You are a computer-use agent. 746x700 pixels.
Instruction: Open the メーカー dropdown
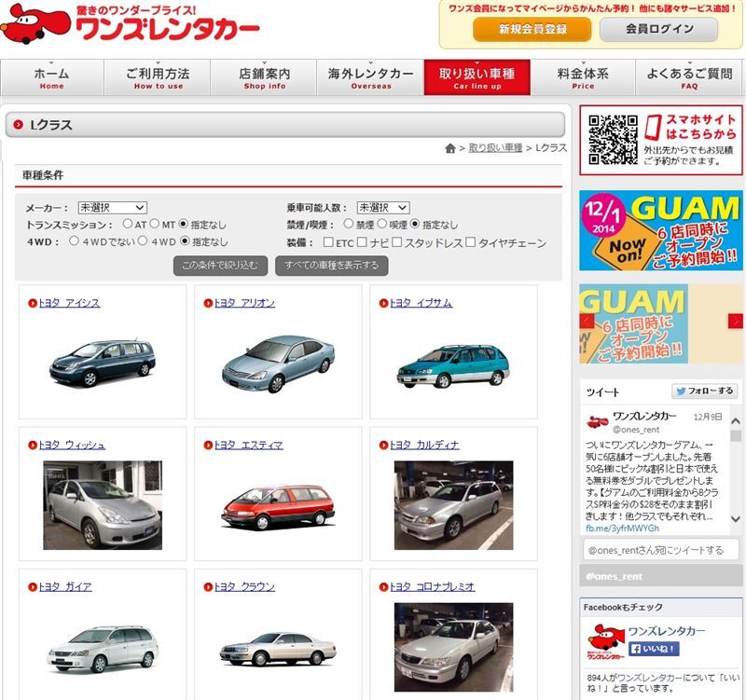click(112, 208)
